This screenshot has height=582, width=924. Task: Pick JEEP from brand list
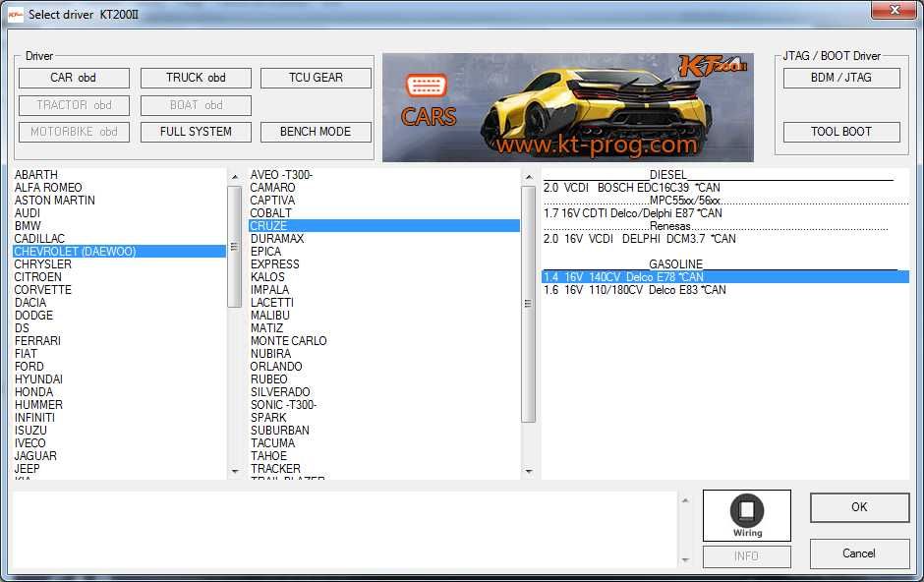coord(119,469)
